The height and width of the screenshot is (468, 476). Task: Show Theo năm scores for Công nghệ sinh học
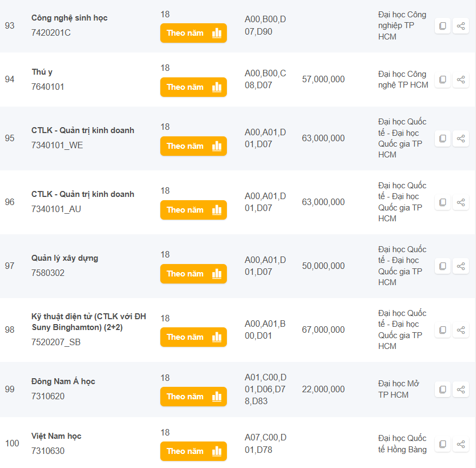pyautogui.click(x=193, y=33)
